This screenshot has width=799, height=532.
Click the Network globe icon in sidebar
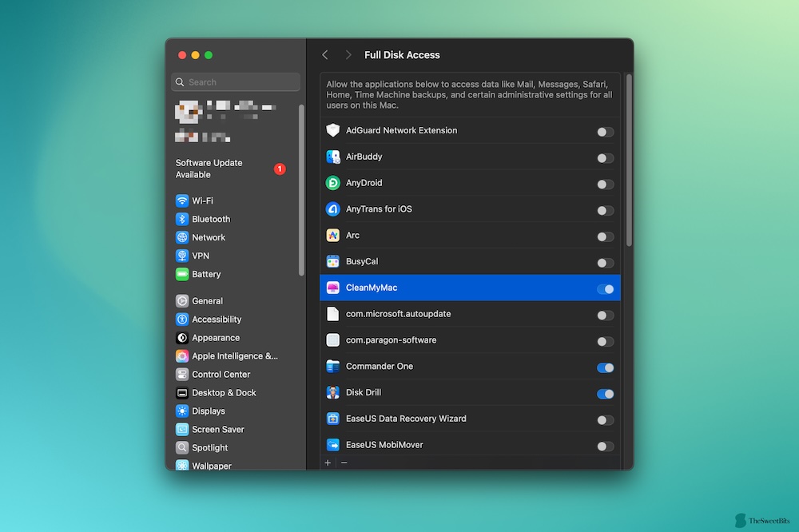[x=182, y=237]
